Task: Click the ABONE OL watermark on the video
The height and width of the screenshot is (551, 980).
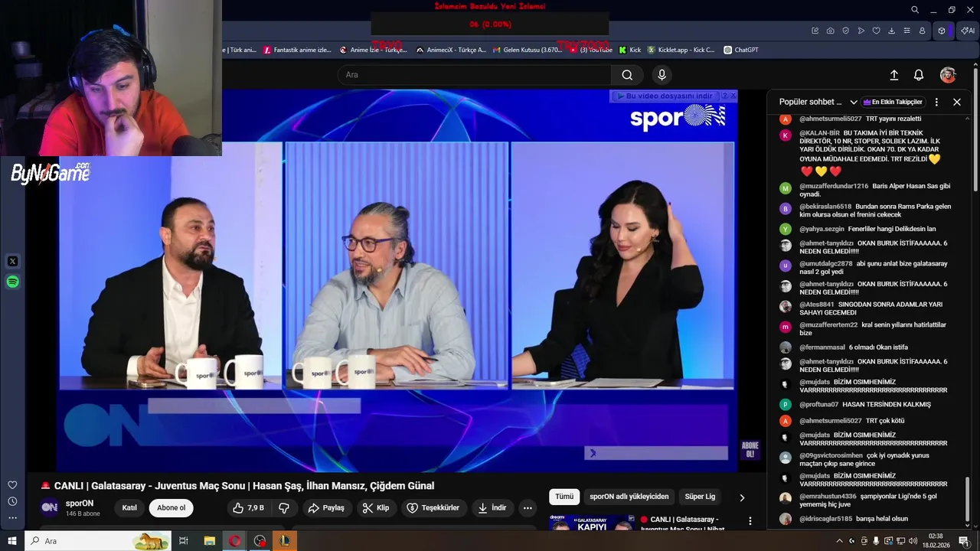Action: tap(750, 449)
